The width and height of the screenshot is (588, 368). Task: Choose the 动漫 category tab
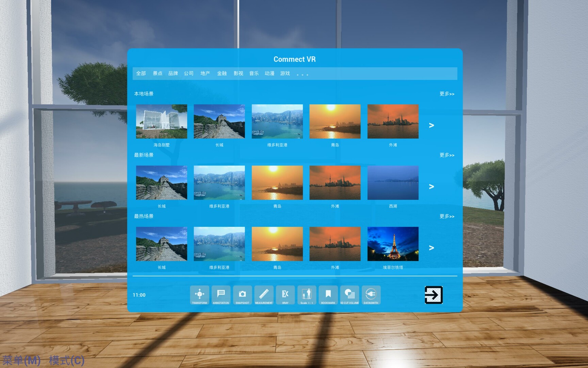[x=269, y=73]
